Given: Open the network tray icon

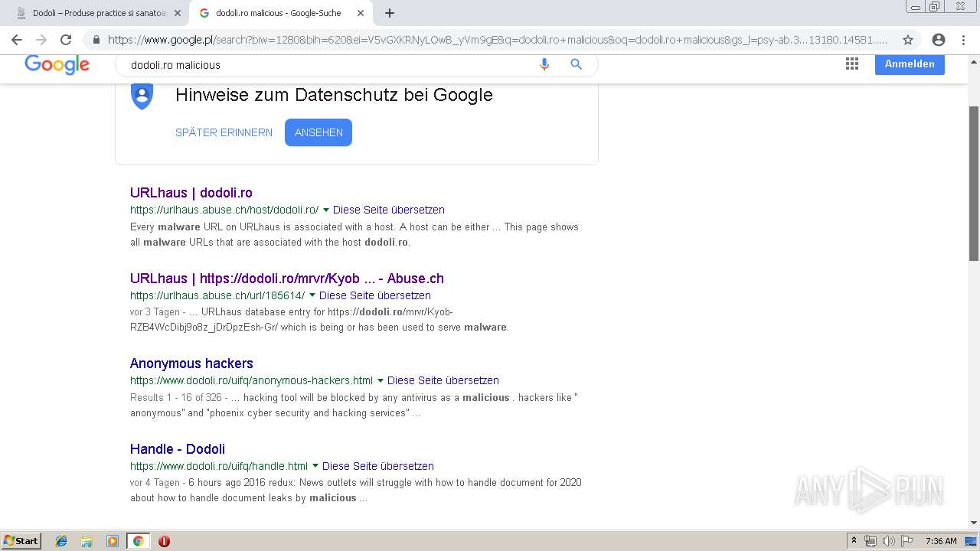Looking at the screenshot, I should coord(871,541).
